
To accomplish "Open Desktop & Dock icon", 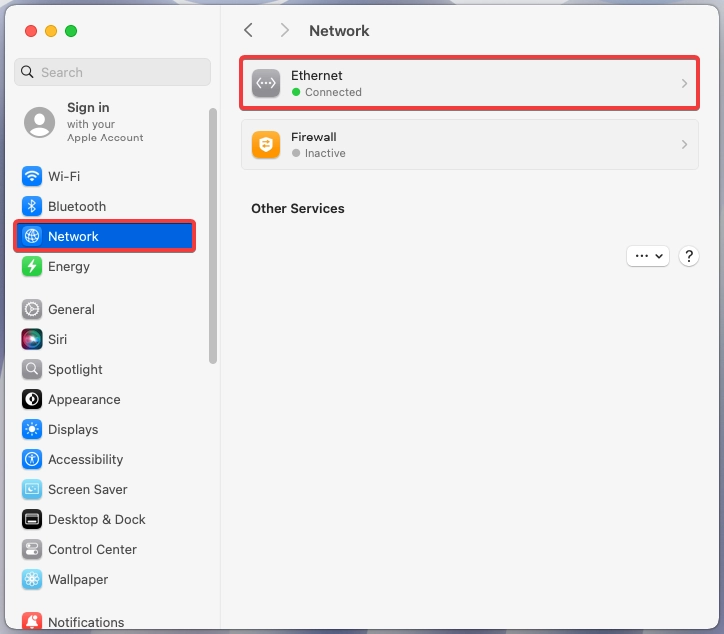I will click(31, 519).
